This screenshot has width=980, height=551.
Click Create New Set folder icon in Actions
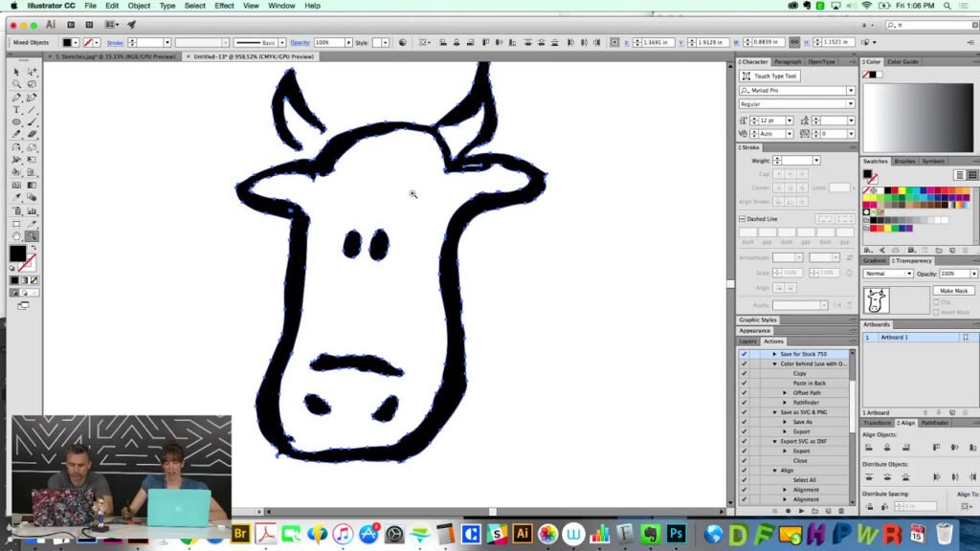pos(815,511)
